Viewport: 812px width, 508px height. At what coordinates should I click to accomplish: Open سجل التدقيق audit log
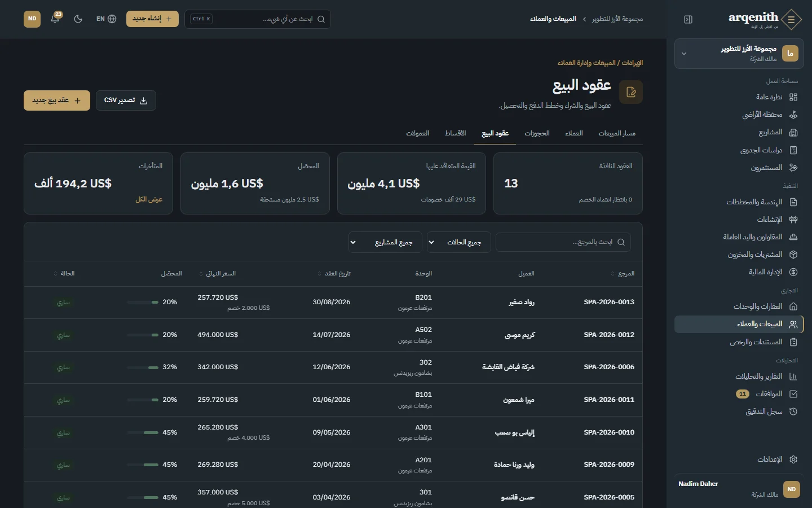click(x=739, y=411)
